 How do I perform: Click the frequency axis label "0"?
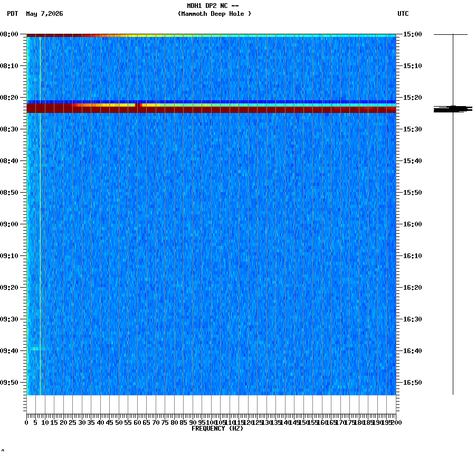27,423
